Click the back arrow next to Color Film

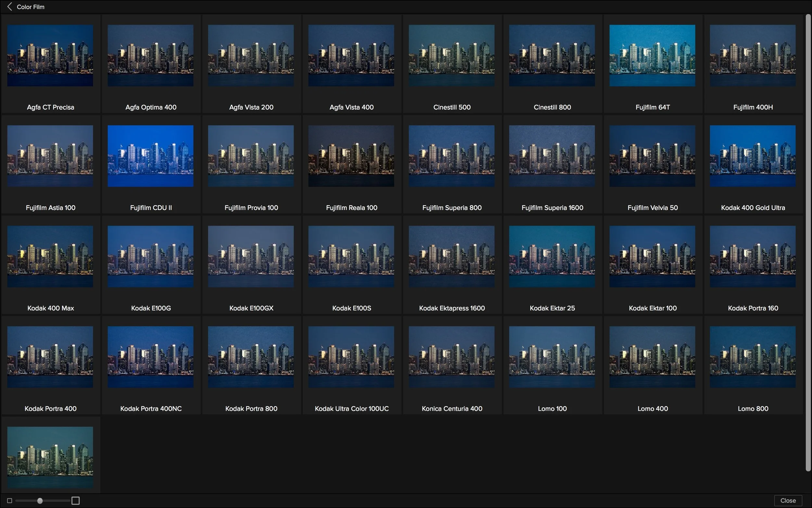click(x=9, y=7)
